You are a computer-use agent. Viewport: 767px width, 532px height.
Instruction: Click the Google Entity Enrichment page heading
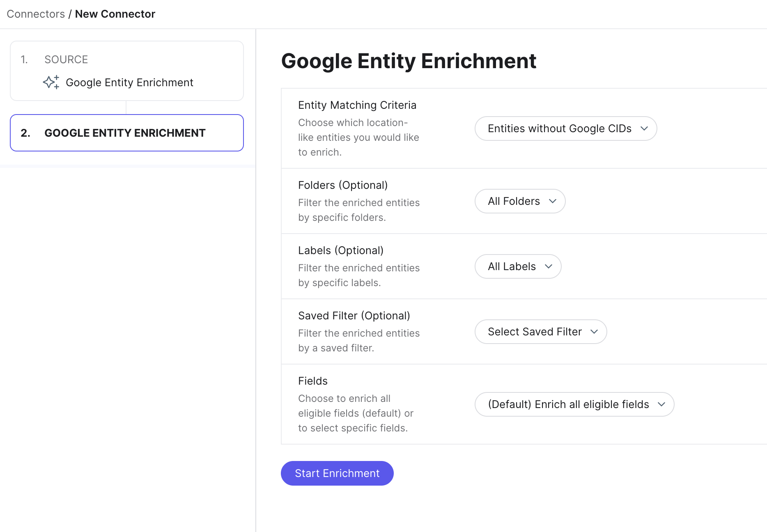[409, 61]
